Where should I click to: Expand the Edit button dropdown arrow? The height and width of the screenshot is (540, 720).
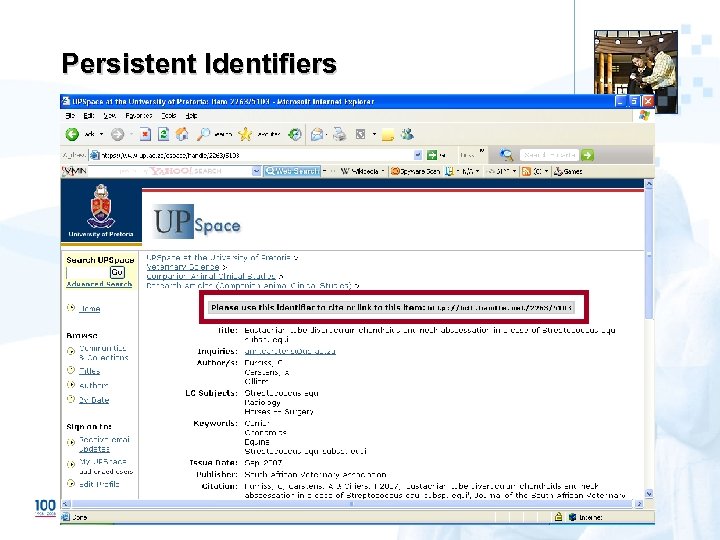point(374,134)
